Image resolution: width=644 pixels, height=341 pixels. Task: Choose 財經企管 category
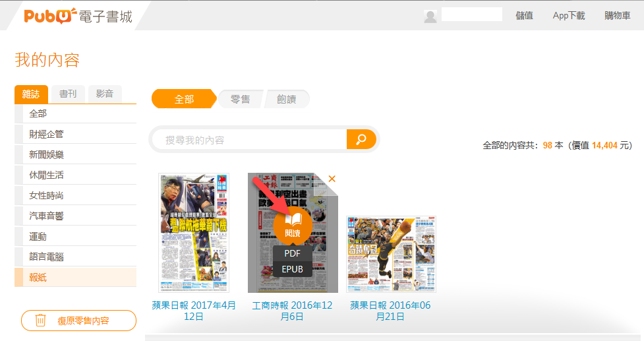(76, 135)
